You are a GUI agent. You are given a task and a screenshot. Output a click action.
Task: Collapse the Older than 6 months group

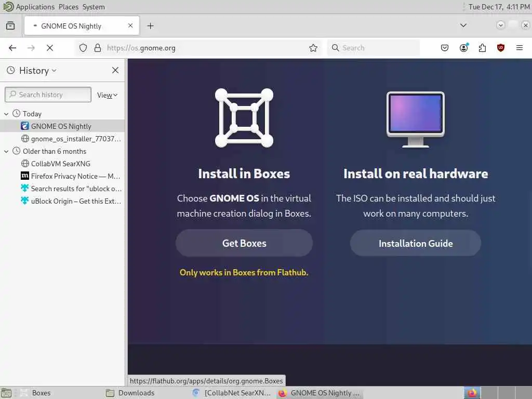(x=6, y=151)
